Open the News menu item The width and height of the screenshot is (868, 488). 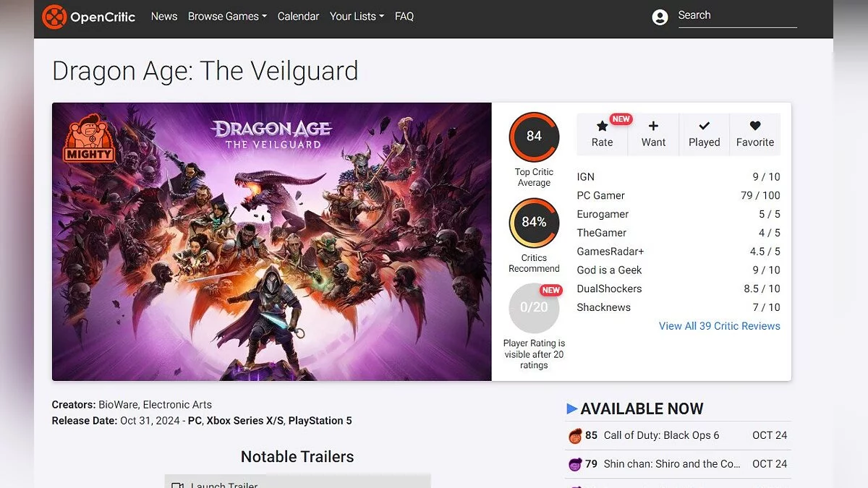(164, 16)
